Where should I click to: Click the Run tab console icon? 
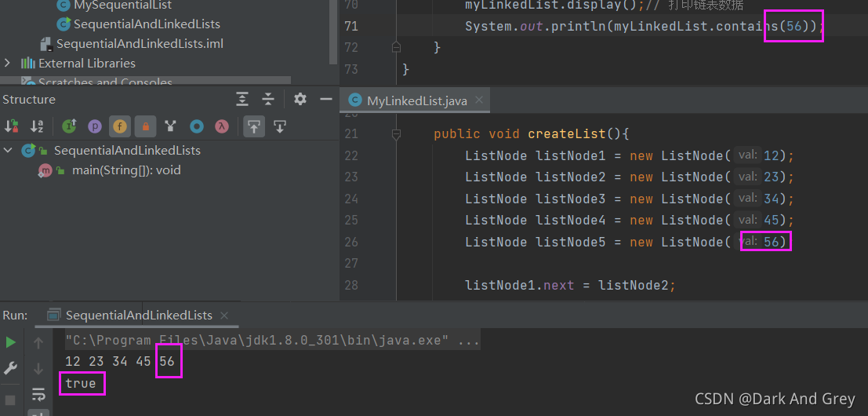click(x=53, y=316)
